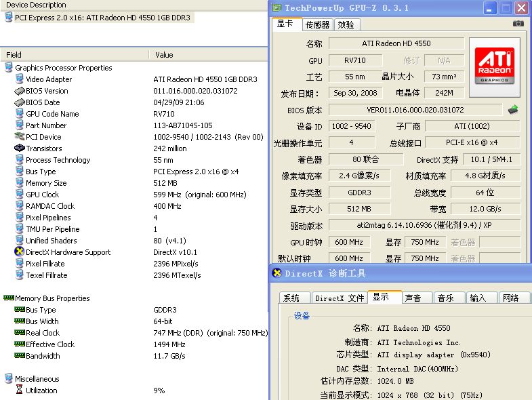Click the Part Number row icon
This screenshot has width=532, height=400.
coord(20,125)
